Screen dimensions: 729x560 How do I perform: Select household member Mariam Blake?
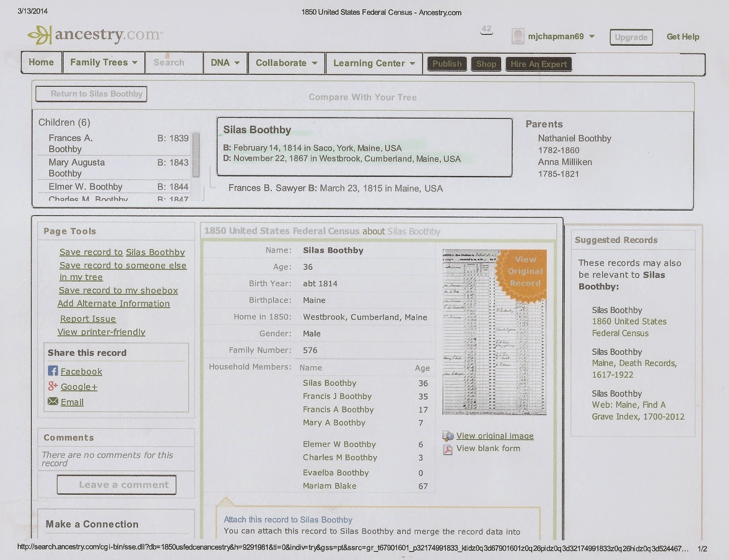click(x=329, y=486)
